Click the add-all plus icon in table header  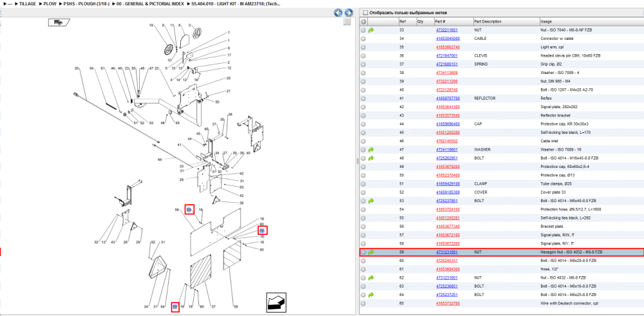click(363, 21)
